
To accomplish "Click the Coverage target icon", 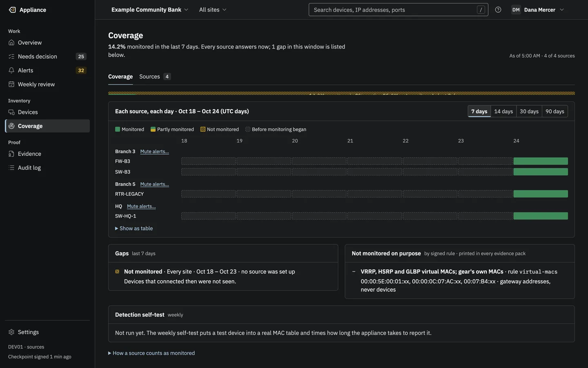I will pos(11,126).
